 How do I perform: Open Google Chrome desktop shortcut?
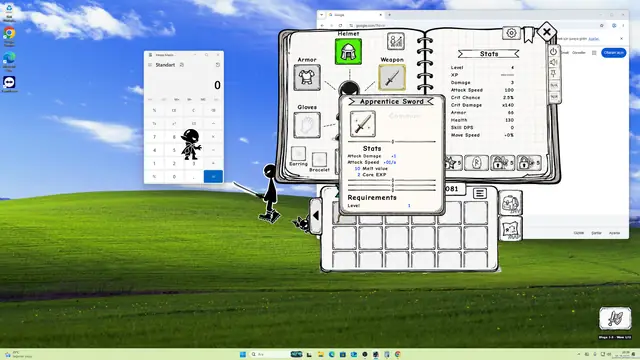point(9,36)
